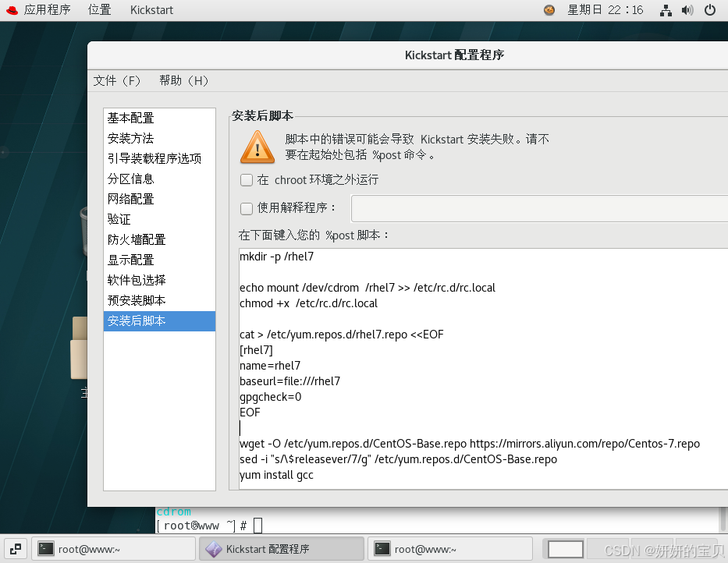Click the first terminal icon in taskbar

[x=45, y=549]
